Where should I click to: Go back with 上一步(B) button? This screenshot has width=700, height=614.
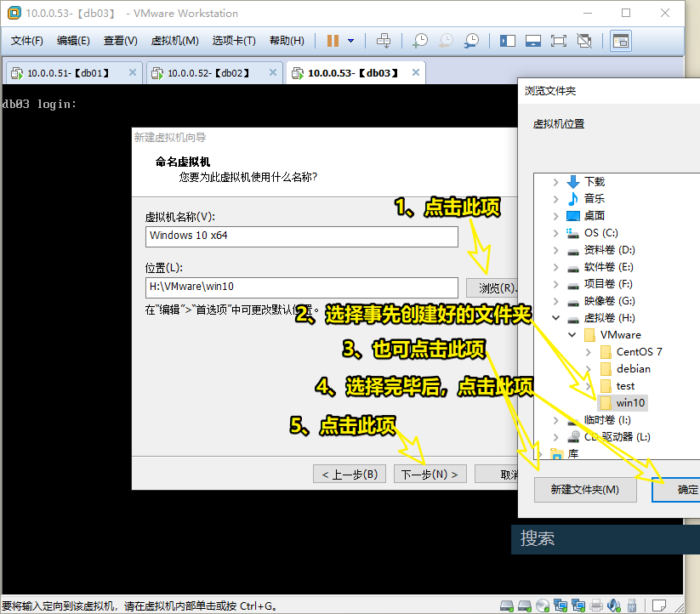[x=350, y=474]
